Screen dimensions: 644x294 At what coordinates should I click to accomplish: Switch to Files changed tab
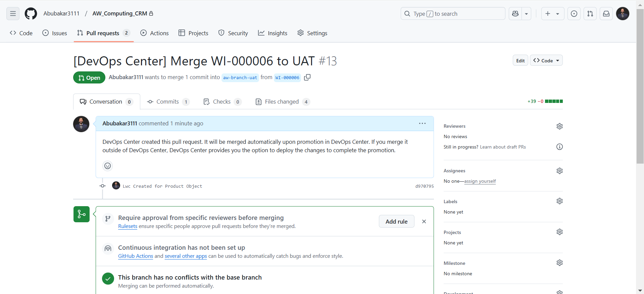(283, 102)
